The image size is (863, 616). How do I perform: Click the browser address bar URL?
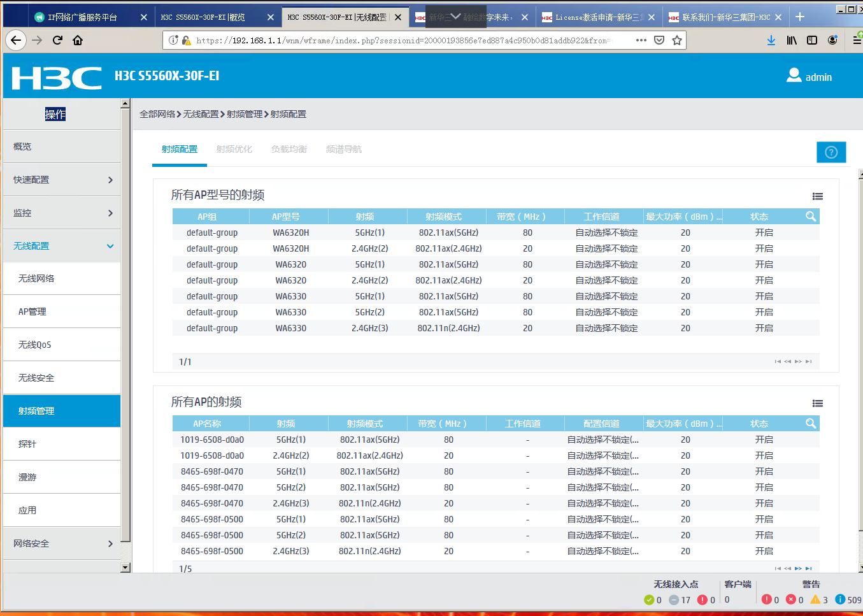tap(401, 40)
